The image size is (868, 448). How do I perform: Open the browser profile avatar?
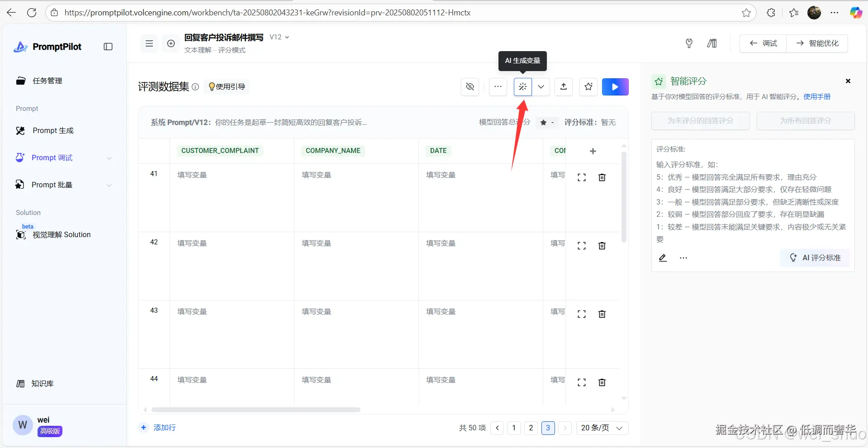(x=814, y=13)
